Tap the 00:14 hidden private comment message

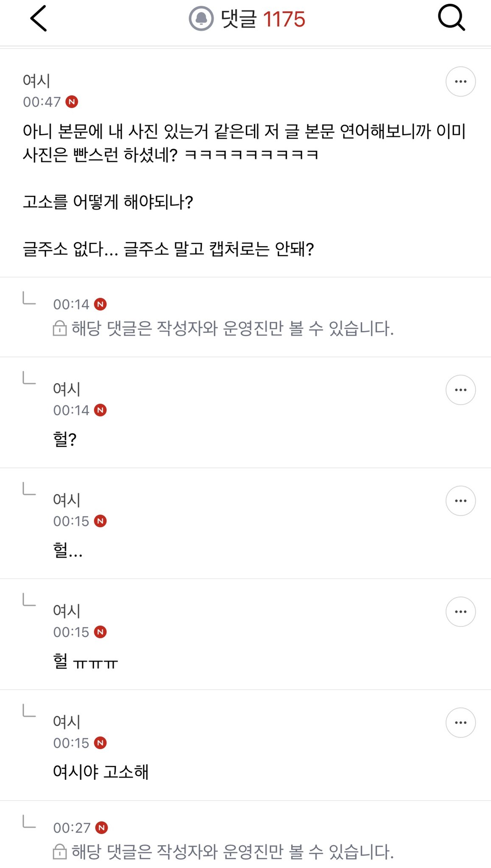(x=232, y=328)
